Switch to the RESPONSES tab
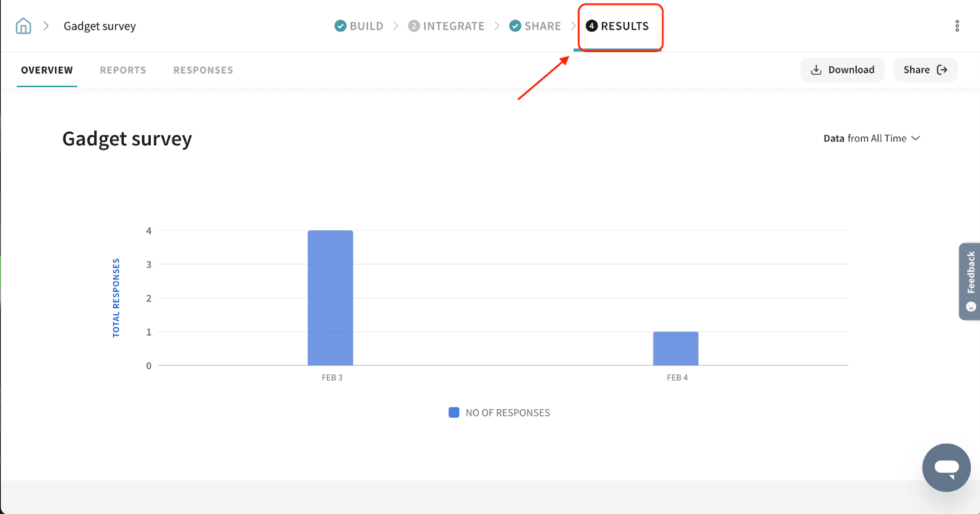The image size is (980, 514). pyautogui.click(x=203, y=70)
